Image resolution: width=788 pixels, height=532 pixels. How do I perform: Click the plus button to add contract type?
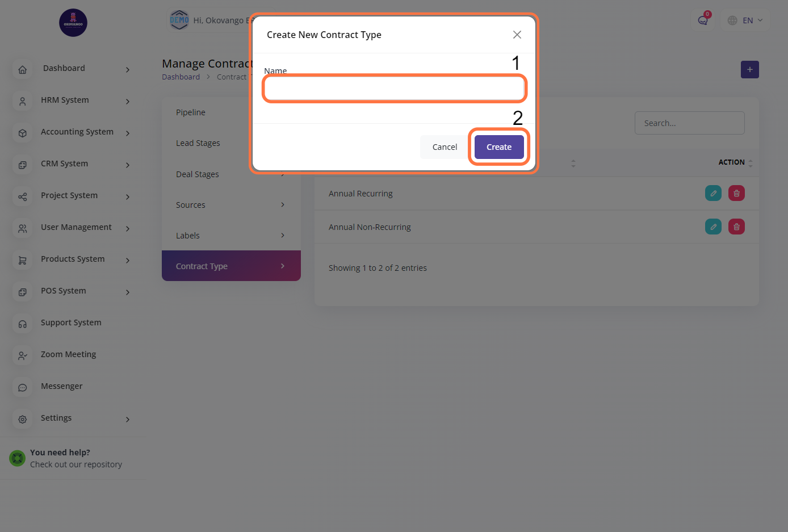tap(749, 69)
